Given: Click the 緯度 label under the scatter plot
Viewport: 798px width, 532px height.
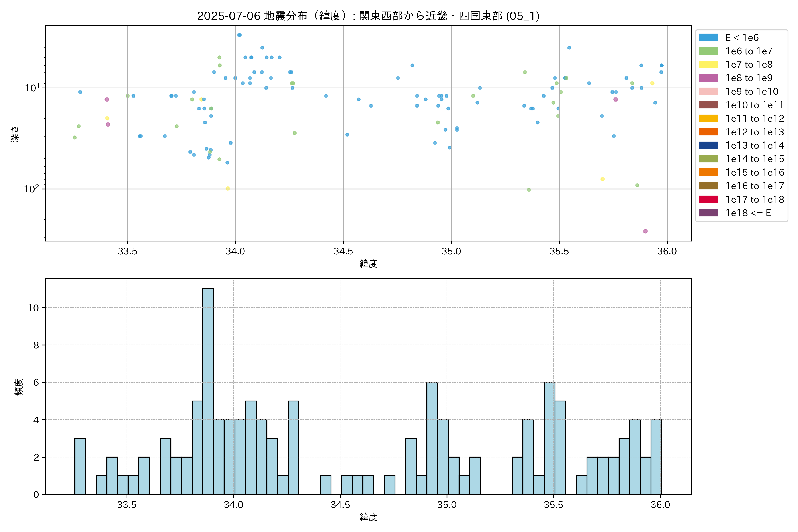Looking at the screenshot, I should coord(368,264).
